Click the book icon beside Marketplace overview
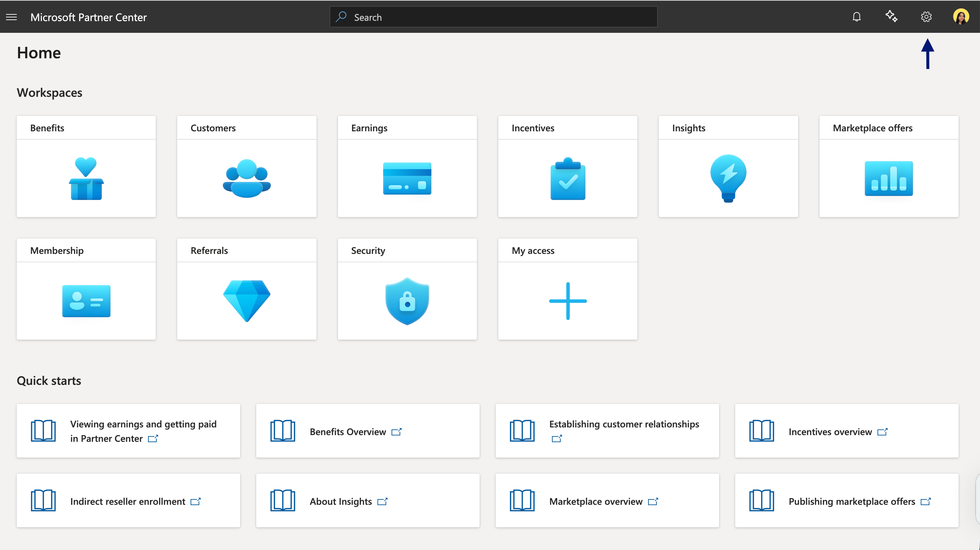This screenshot has height=550, width=980. pyautogui.click(x=522, y=500)
